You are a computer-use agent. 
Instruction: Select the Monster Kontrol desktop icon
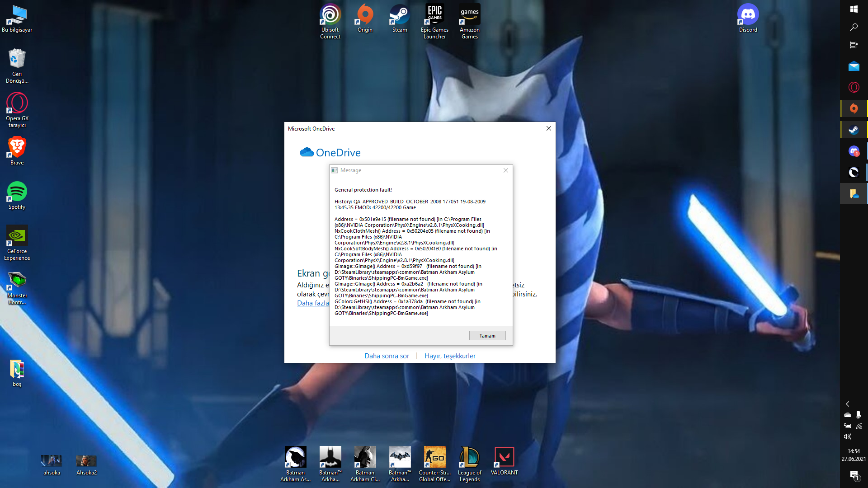point(17,287)
